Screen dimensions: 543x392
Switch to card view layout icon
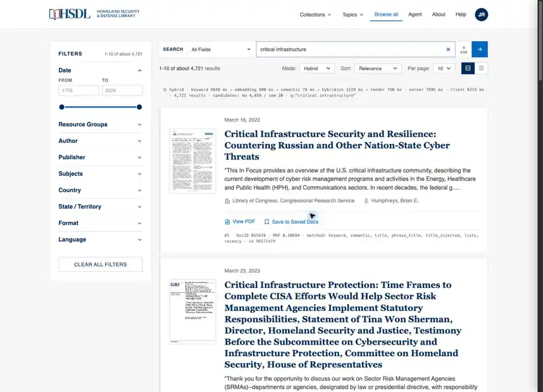[x=468, y=68]
